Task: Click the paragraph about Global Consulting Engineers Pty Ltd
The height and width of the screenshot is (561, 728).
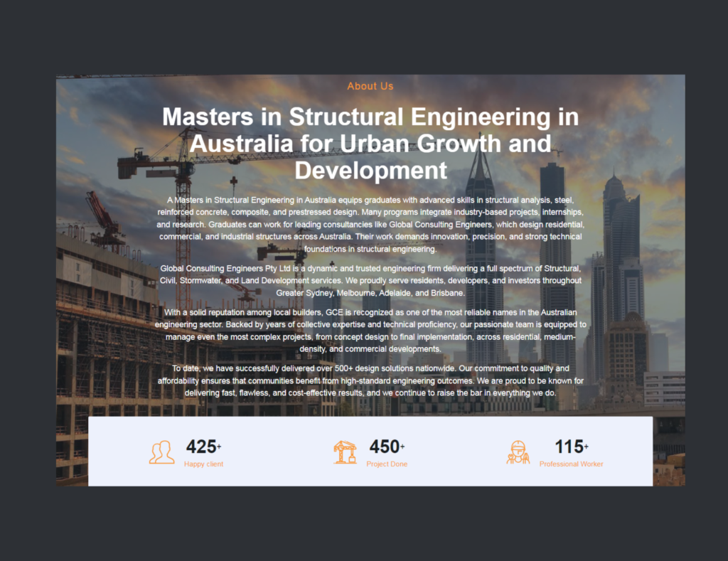Action: point(370,281)
